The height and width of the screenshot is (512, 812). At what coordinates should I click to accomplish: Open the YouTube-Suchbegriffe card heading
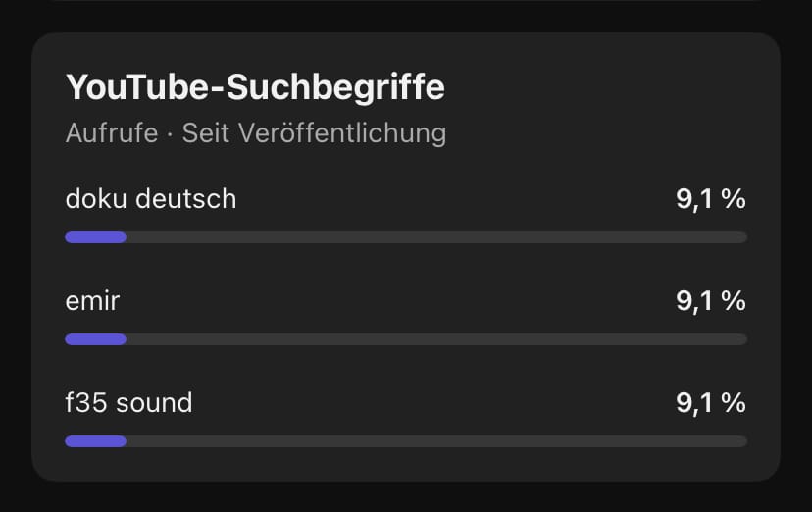pos(255,87)
